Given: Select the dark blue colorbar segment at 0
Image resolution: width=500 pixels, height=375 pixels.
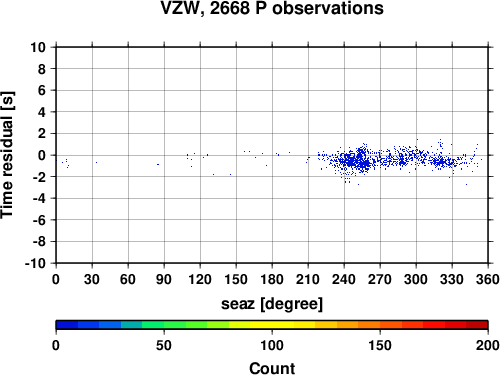Looking at the screenshot, I should (x=67, y=325).
